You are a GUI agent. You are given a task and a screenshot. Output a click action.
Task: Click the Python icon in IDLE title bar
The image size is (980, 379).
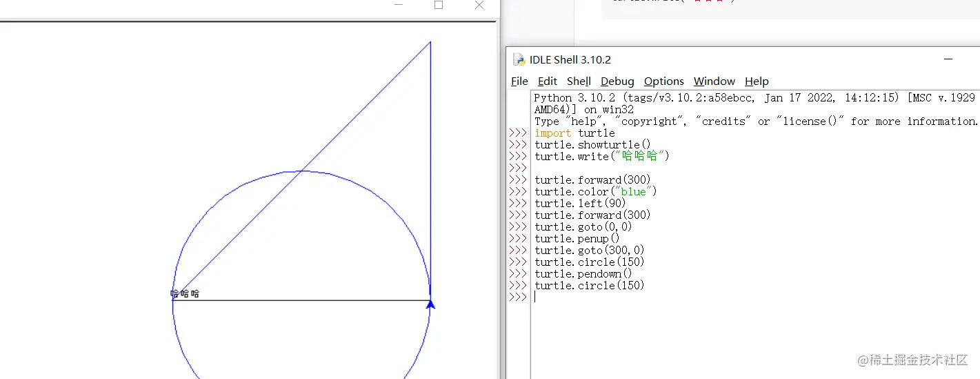point(519,59)
